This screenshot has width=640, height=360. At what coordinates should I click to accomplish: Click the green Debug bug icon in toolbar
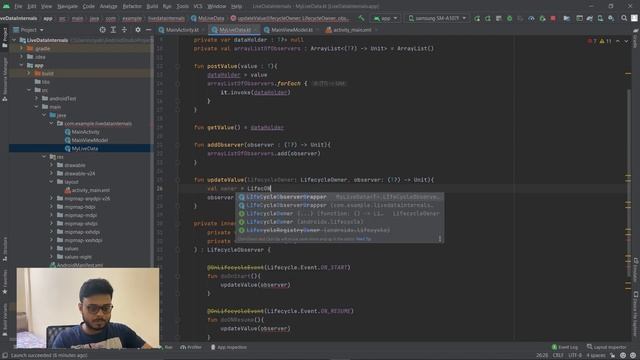(x=509, y=18)
